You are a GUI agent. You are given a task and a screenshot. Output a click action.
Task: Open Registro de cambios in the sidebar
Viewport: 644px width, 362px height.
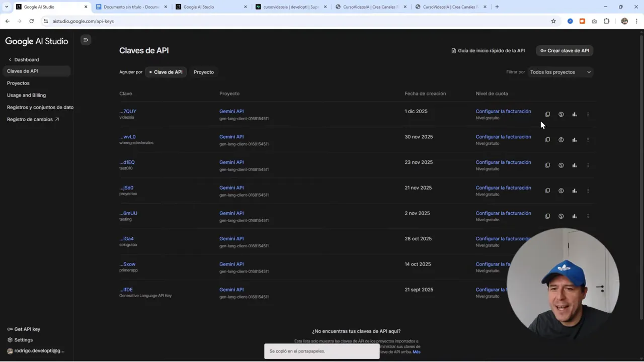[x=29, y=119]
